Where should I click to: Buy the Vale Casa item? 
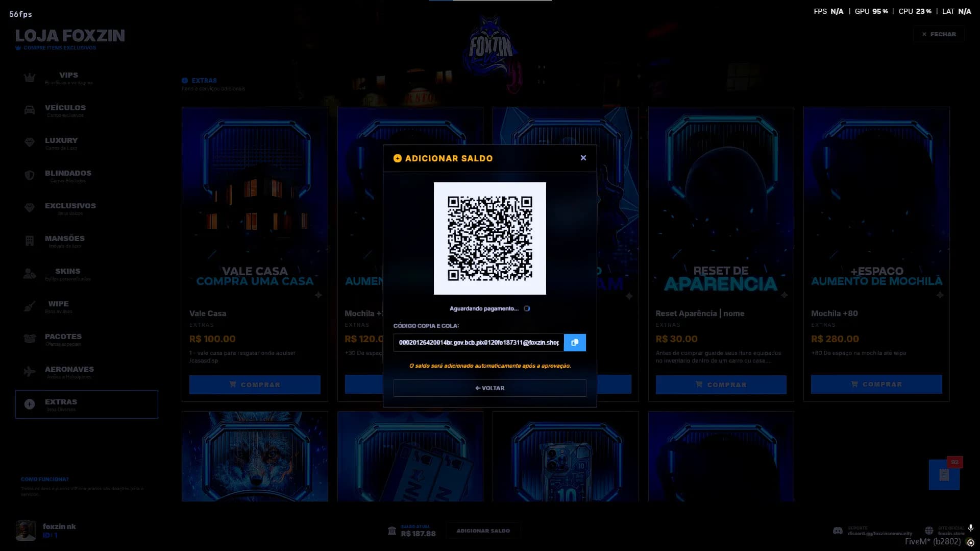(255, 385)
